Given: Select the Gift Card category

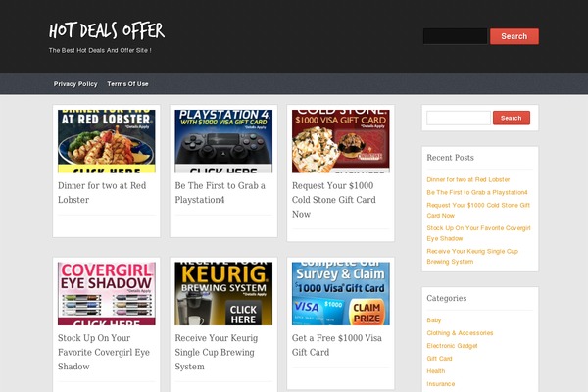Looking at the screenshot, I should pos(439,359).
